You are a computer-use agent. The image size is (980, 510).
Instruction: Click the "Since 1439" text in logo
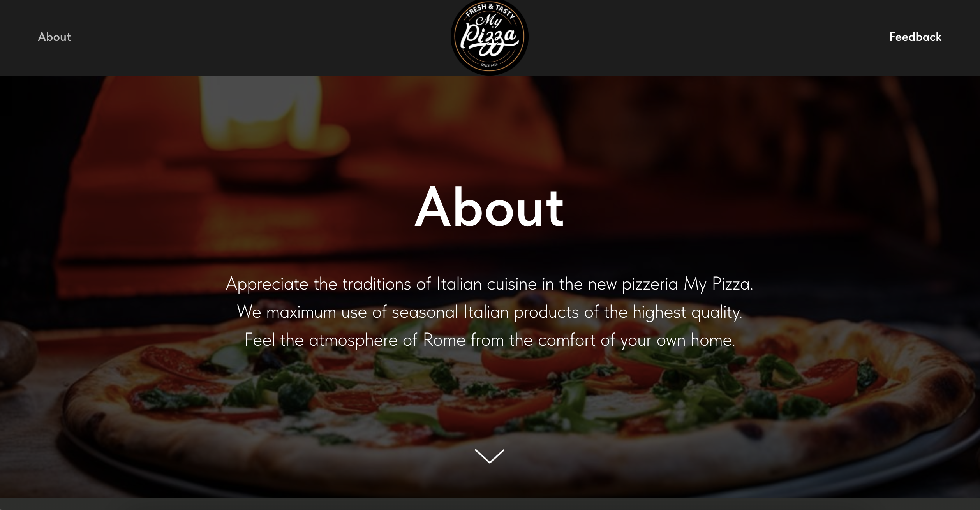[x=489, y=65]
